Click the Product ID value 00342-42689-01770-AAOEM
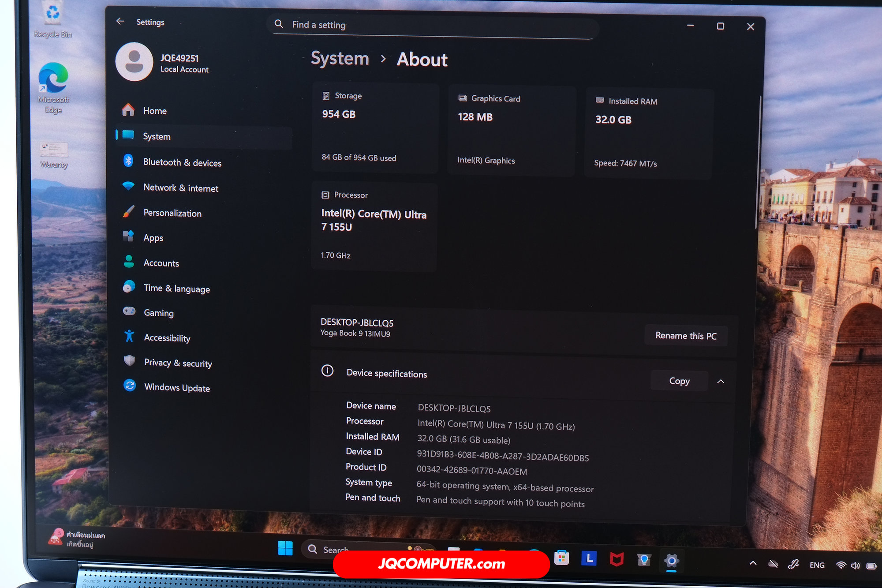 472,470
